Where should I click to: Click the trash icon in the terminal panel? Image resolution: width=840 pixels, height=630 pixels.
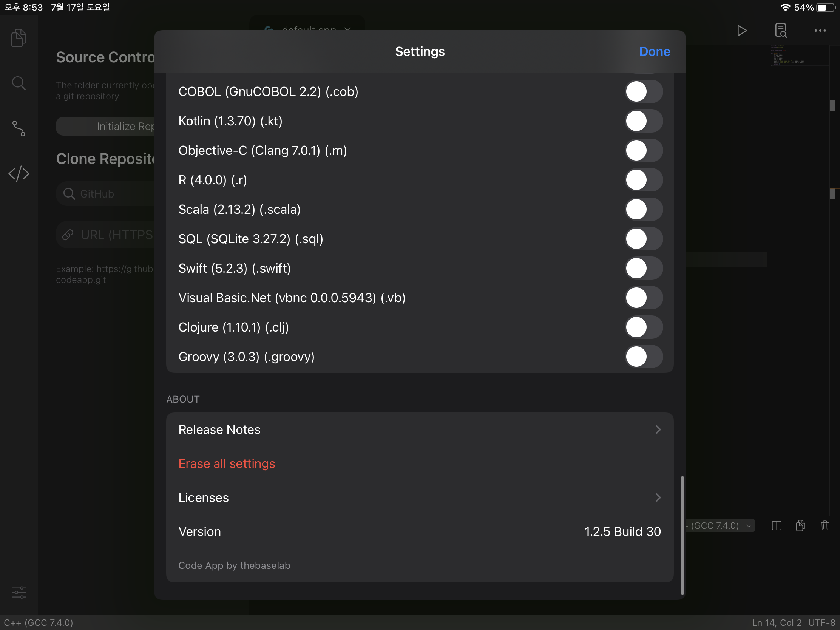[825, 526]
